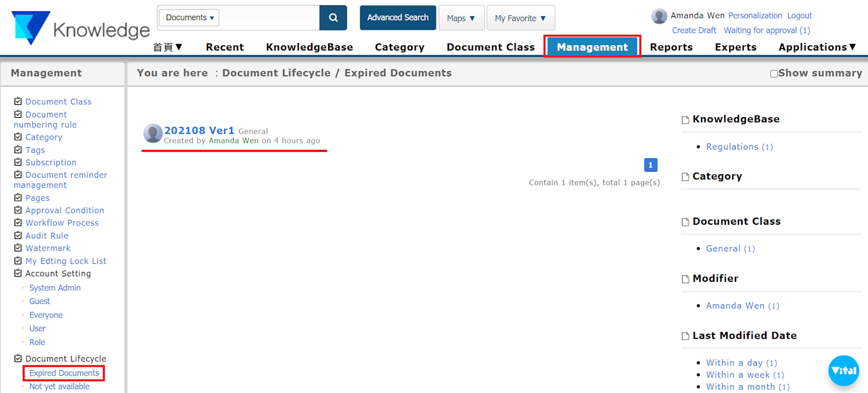Open the Applications menu
This screenshot has width=868, height=393.
coord(816,47)
